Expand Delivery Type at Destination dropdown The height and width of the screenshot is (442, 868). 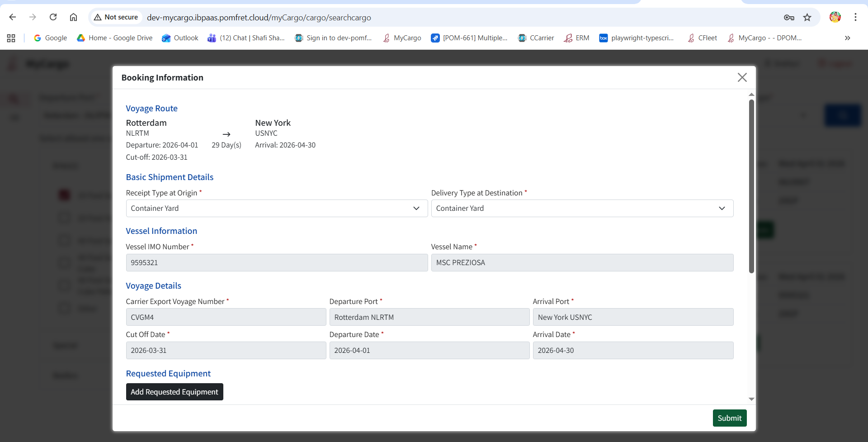tap(582, 208)
